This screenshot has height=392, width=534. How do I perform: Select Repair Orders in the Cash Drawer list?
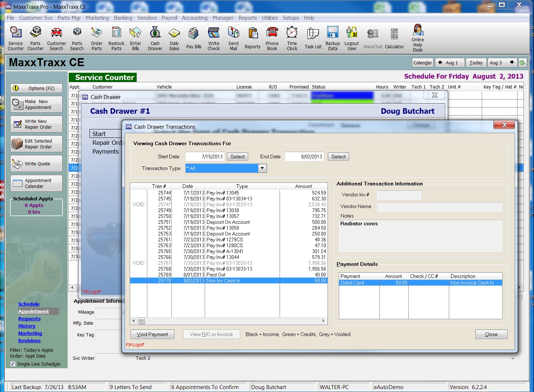(107, 143)
